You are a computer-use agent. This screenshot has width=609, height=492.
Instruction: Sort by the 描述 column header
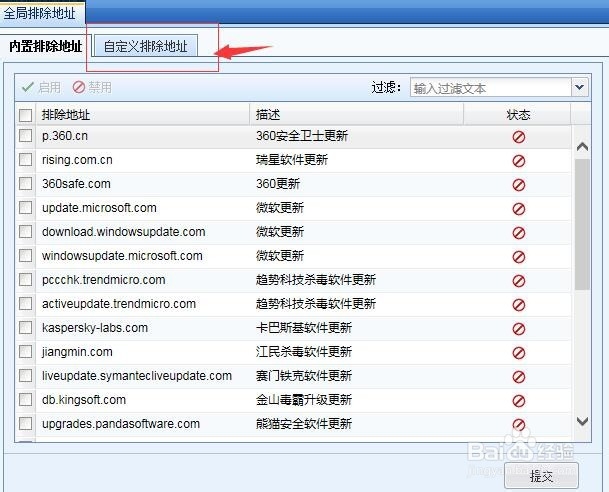357,115
